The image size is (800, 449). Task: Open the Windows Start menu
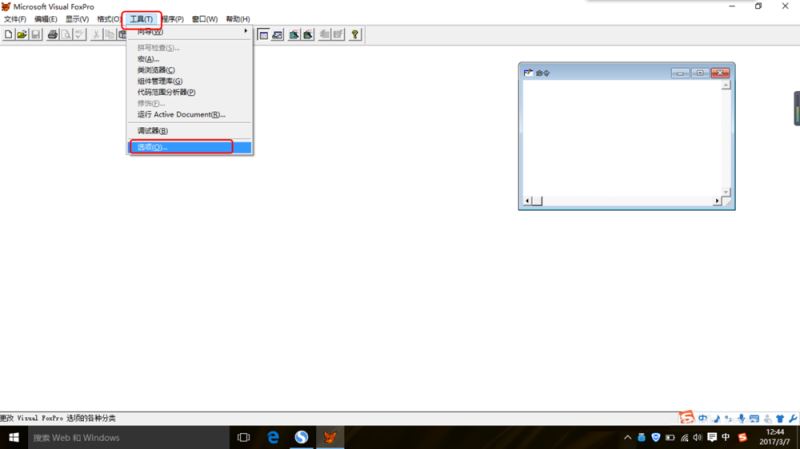click(14, 437)
